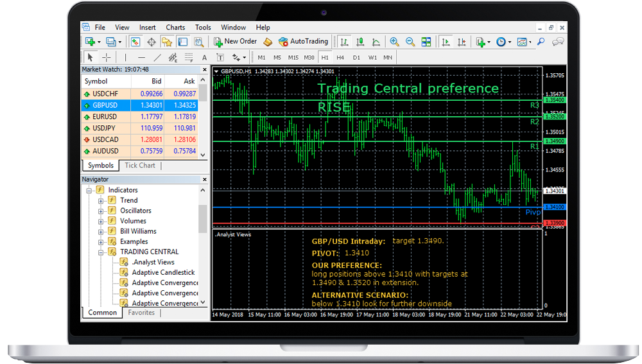Select the crosshair tool
This screenshot has width=642, height=364.
tap(106, 57)
